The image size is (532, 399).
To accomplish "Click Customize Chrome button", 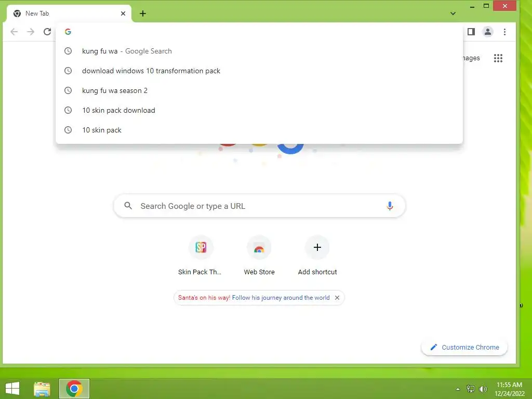I will pos(464,347).
